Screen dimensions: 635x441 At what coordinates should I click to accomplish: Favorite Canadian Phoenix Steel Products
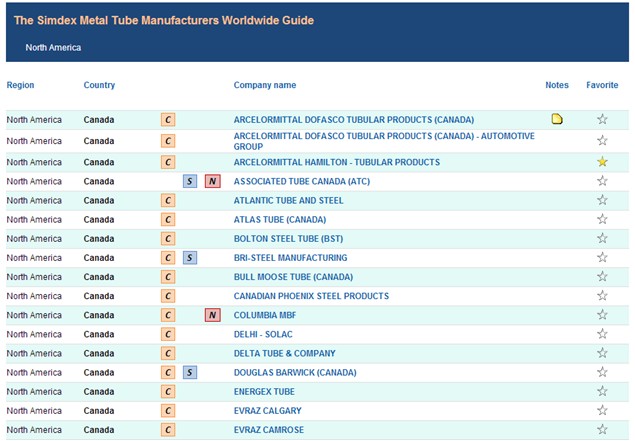tap(602, 295)
